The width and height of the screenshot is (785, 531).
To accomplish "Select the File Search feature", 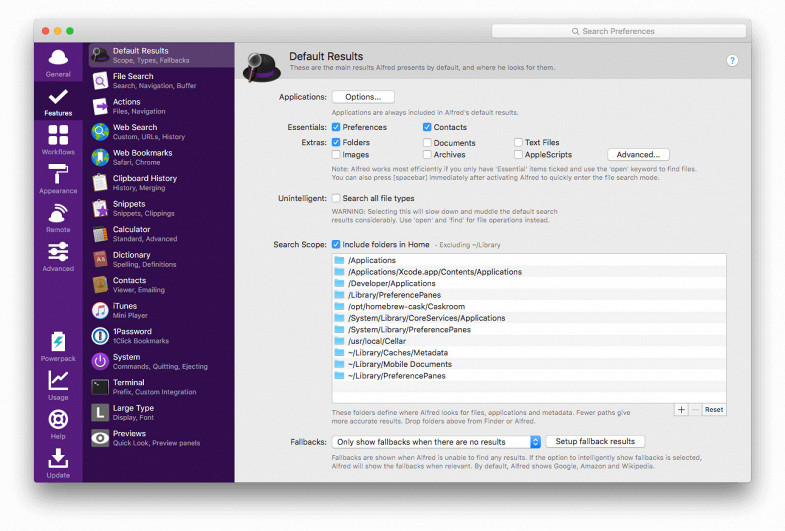I will point(161,81).
